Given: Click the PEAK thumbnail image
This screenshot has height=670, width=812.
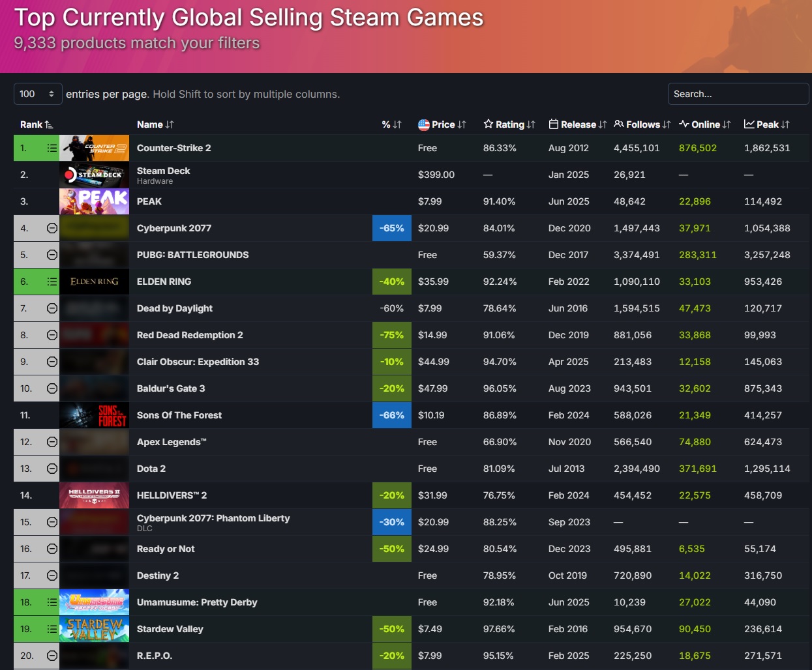Looking at the screenshot, I should click(x=94, y=201).
